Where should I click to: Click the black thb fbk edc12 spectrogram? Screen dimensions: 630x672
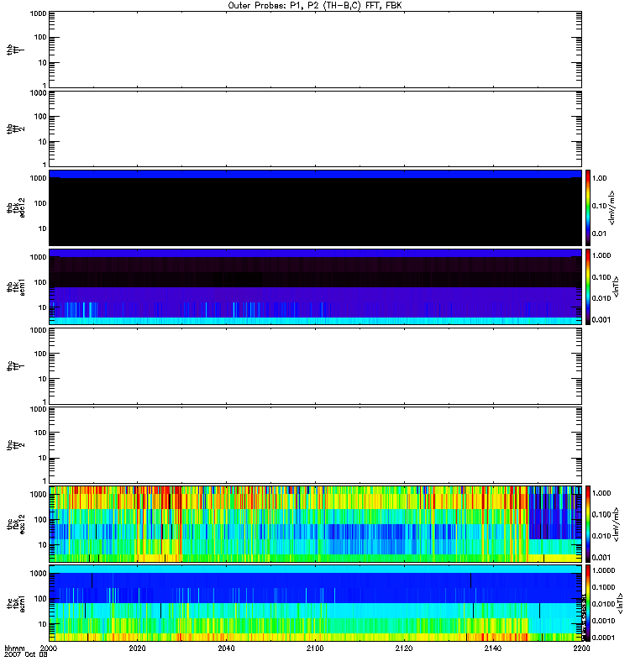(x=315, y=207)
